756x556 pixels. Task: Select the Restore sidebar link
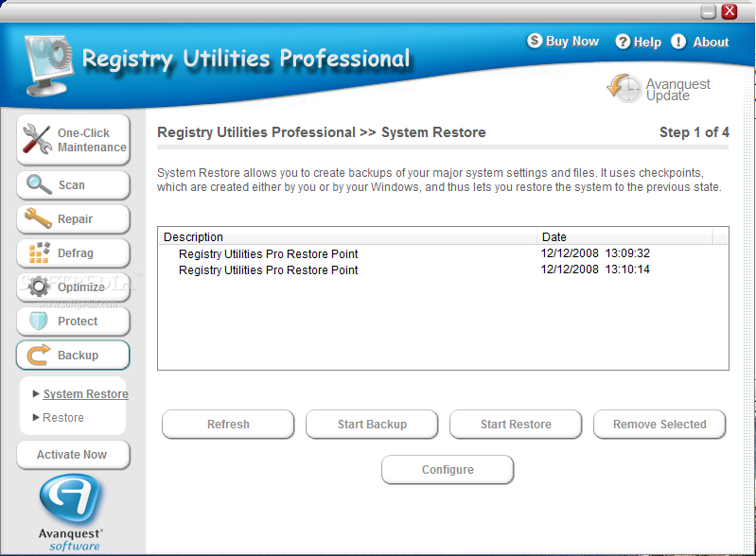click(x=63, y=418)
